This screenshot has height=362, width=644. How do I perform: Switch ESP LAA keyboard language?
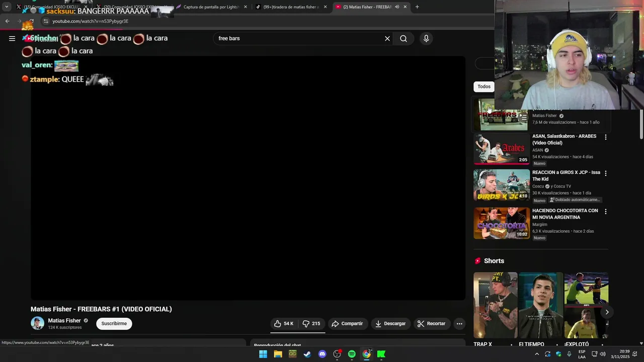[x=582, y=354]
